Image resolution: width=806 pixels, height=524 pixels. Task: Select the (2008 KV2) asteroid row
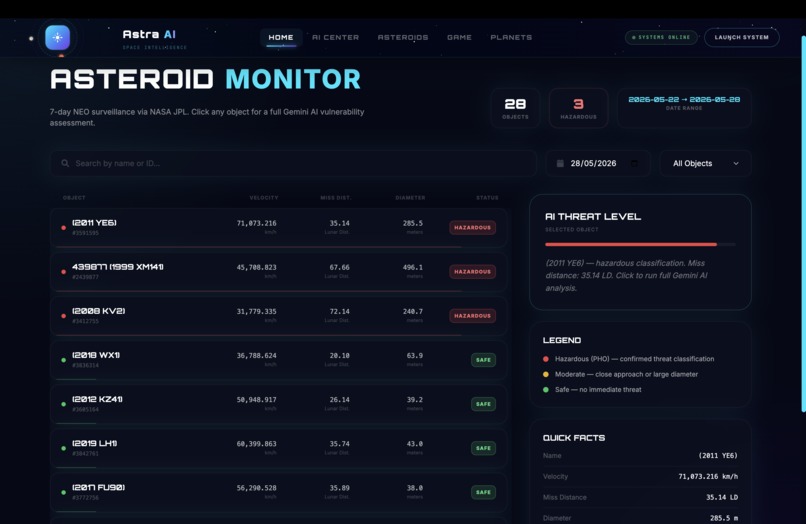(279, 316)
